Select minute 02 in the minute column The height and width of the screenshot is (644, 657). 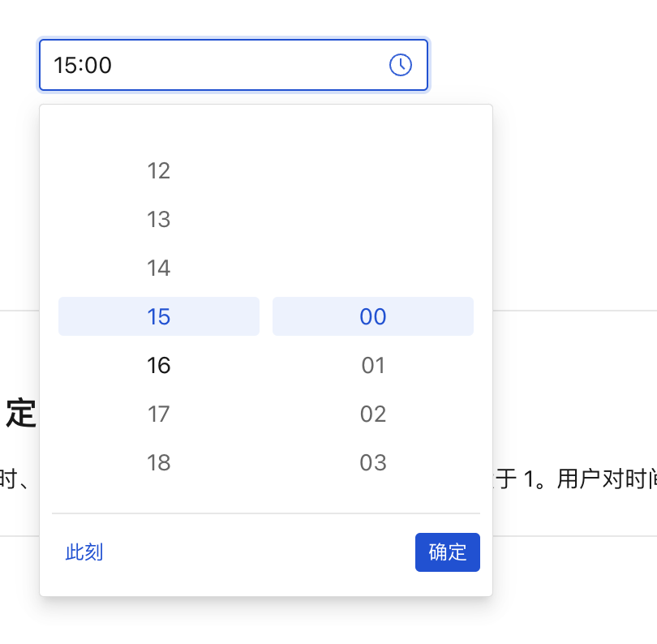click(x=373, y=414)
